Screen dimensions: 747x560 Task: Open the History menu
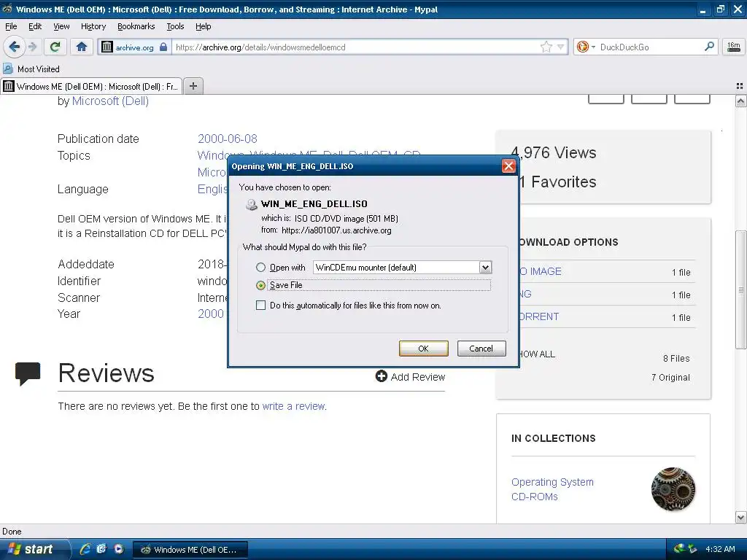(93, 26)
